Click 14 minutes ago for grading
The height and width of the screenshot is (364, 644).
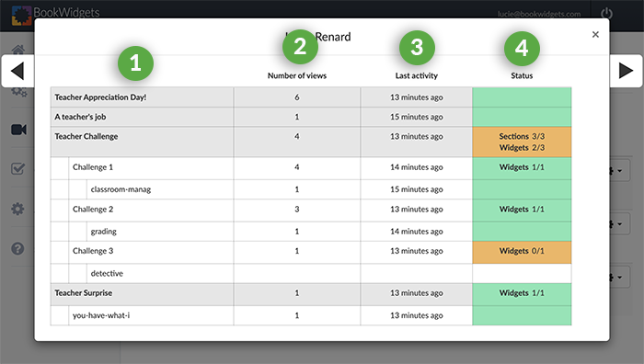coord(417,232)
